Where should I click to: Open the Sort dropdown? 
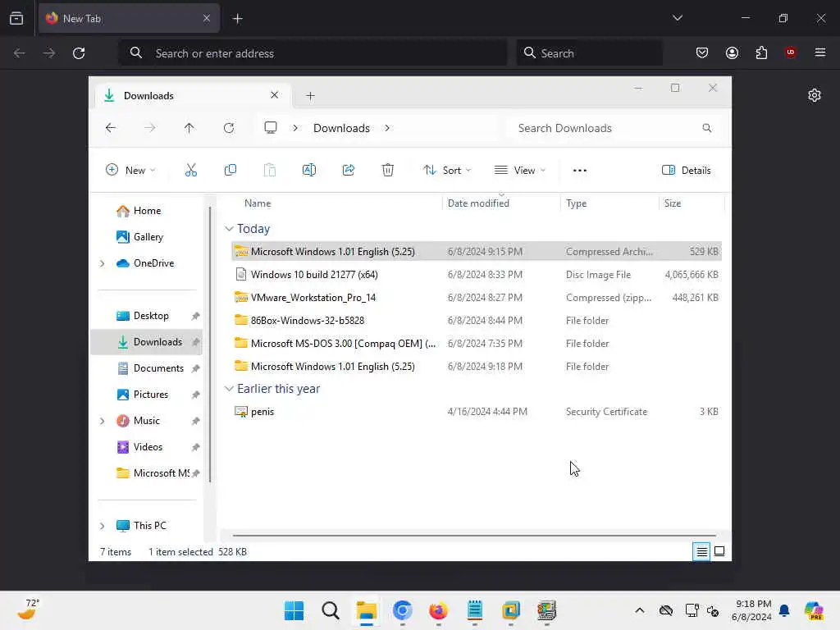click(447, 171)
